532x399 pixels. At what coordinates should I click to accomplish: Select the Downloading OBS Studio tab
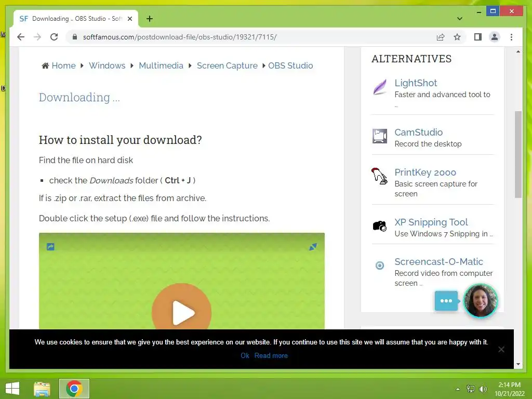[76, 19]
